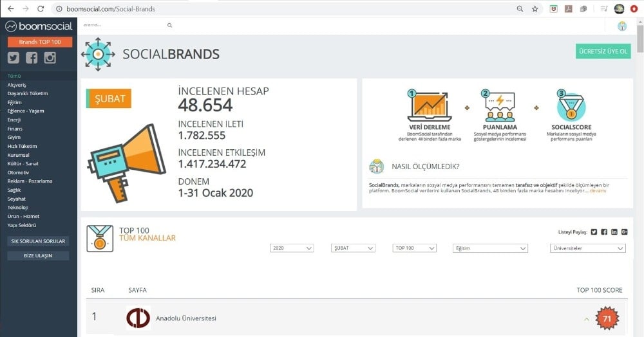Select Dayanıklı Tüketim category
This screenshot has width=644, height=337.
coord(28,93)
